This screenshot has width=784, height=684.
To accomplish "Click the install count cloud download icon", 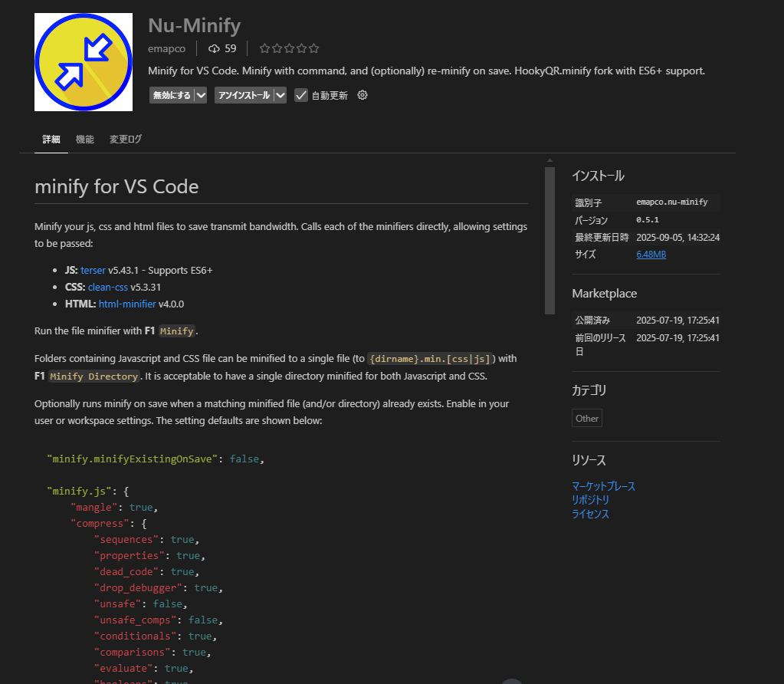I will [214, 48].
